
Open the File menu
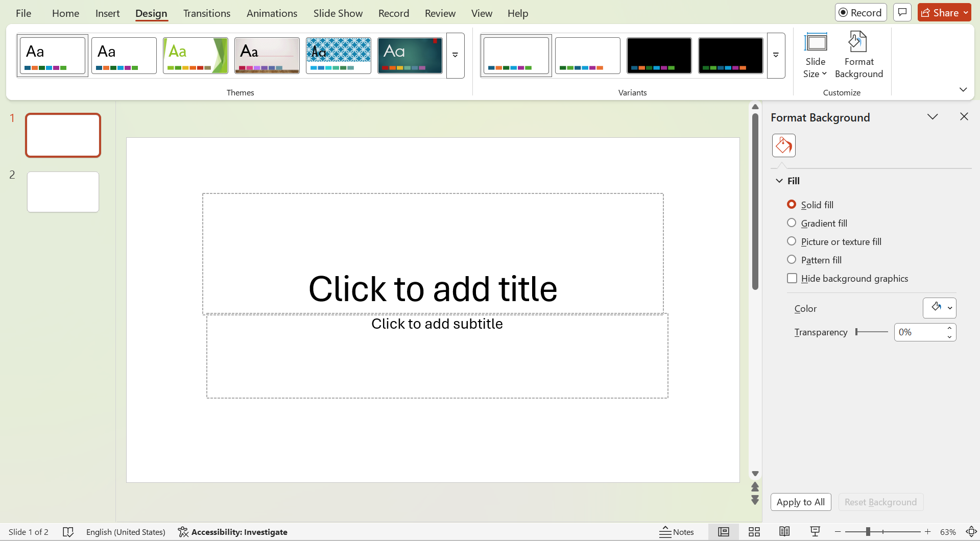tap(23, 13)
